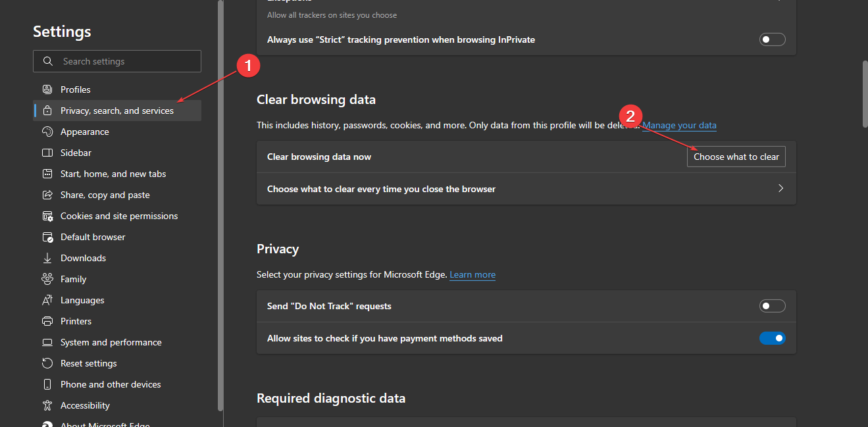This screenshot has width=868, height=427.
Task: Click the Family icon in sidebar
Action: tap(47, 279)
